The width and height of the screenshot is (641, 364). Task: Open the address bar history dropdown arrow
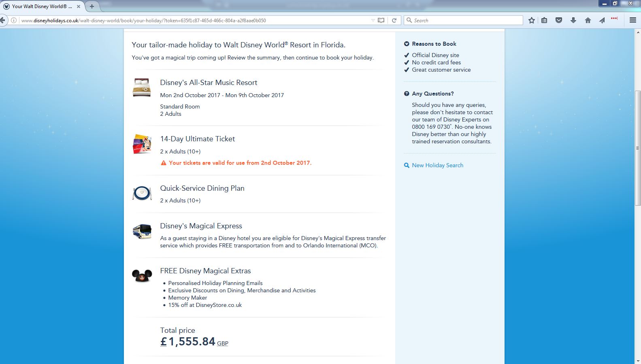tap(373, 20)
